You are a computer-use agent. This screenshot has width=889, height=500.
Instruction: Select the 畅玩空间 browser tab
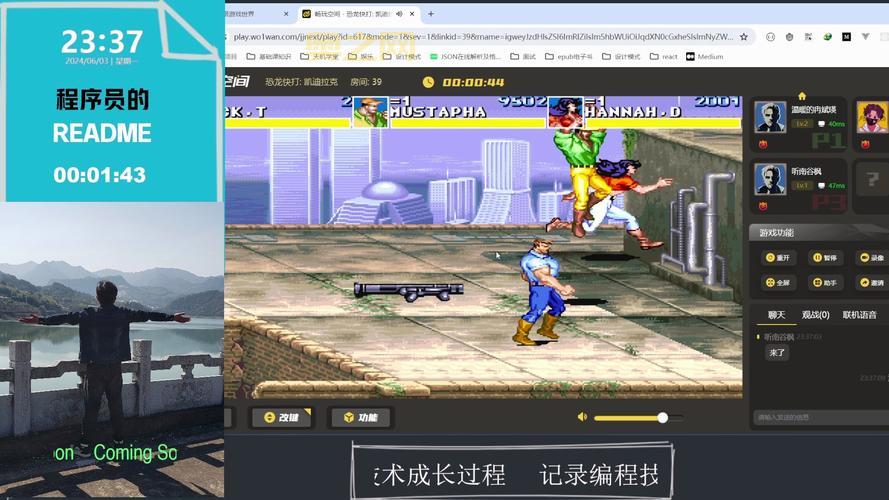pyautogui.click(x=358, y=14)
